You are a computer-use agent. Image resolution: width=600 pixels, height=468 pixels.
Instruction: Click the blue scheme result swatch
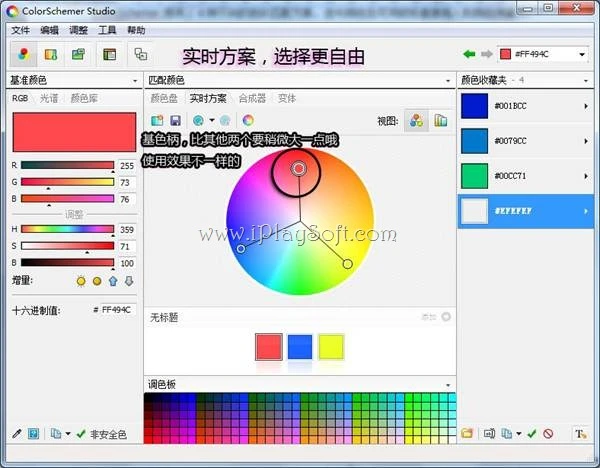[300, 347]
